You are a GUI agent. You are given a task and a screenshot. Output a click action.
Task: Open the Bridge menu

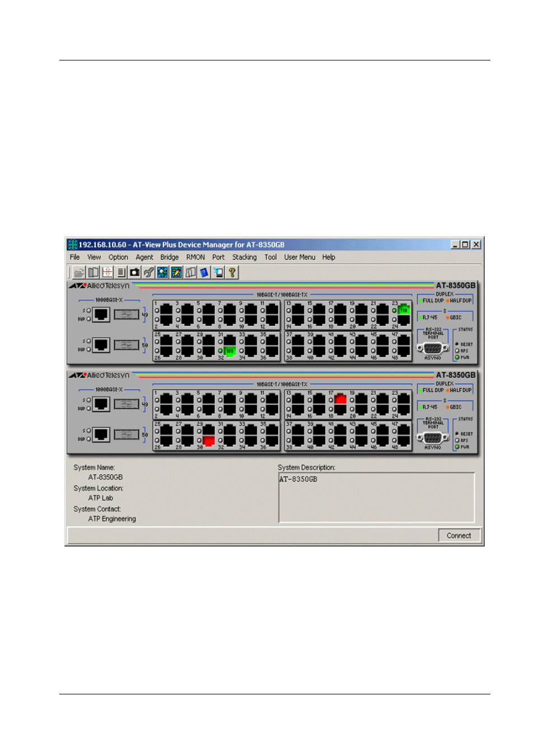[170, 258]
